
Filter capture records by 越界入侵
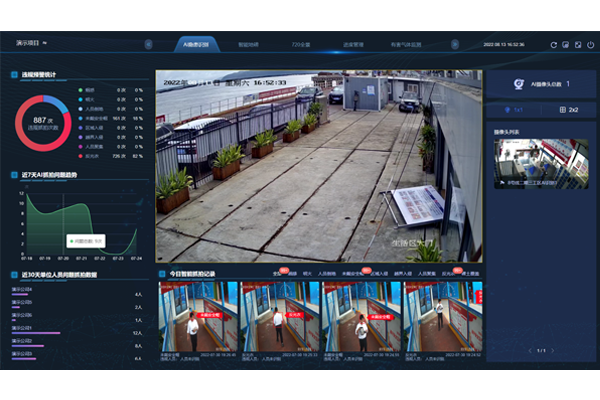(403, 274)
